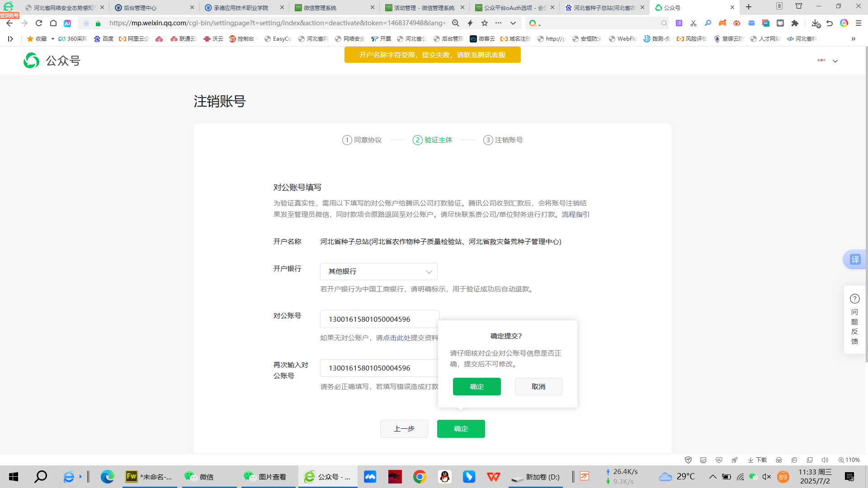Click the zoom magnifier icon in address bar
The image size is (868, 488).
(x=456, y=23)
